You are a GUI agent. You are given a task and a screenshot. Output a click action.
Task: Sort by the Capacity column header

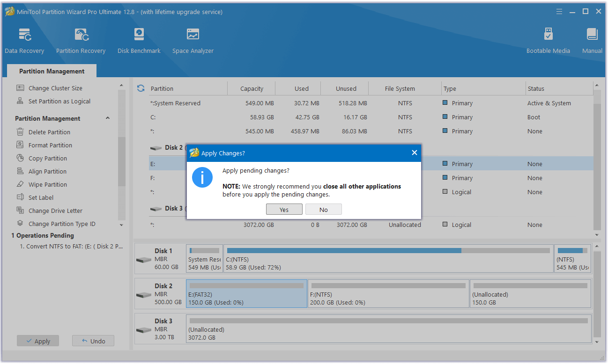pos(252,88)
